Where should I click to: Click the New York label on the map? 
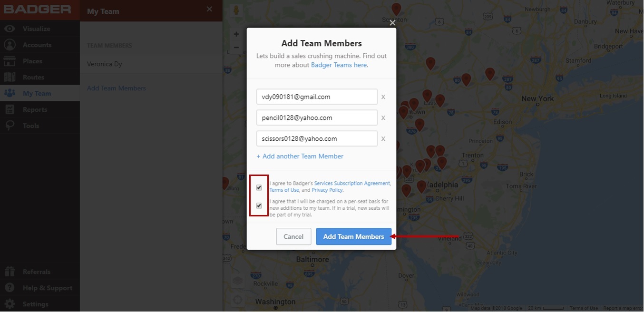click(537, 98)
